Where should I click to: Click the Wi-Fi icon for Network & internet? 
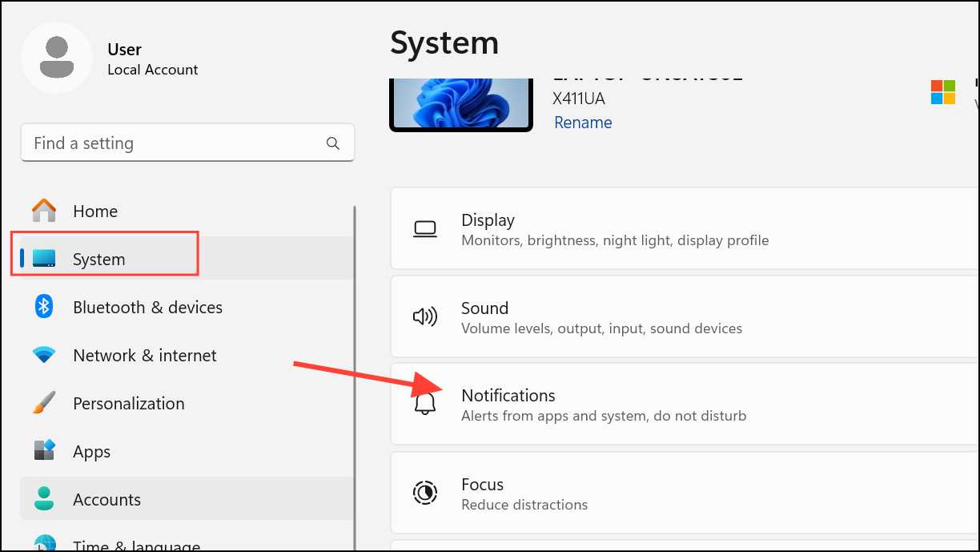pyautogui.click(x=44, y=355)
